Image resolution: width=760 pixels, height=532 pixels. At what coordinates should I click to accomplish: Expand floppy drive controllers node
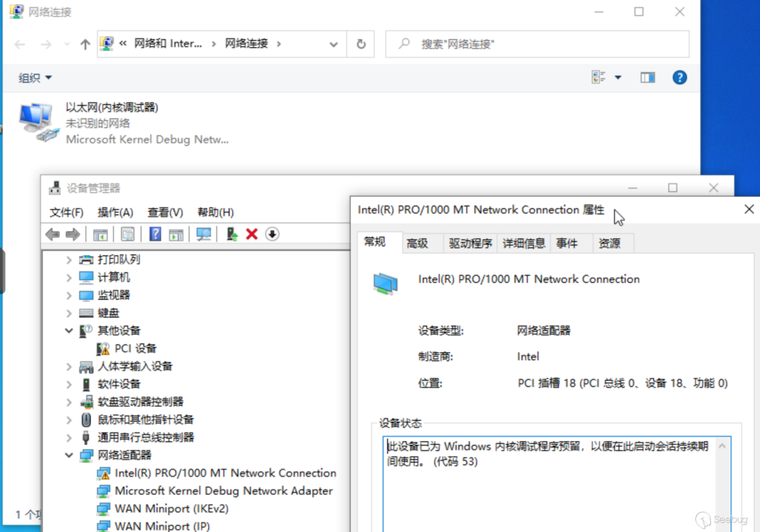pos(69,402)
